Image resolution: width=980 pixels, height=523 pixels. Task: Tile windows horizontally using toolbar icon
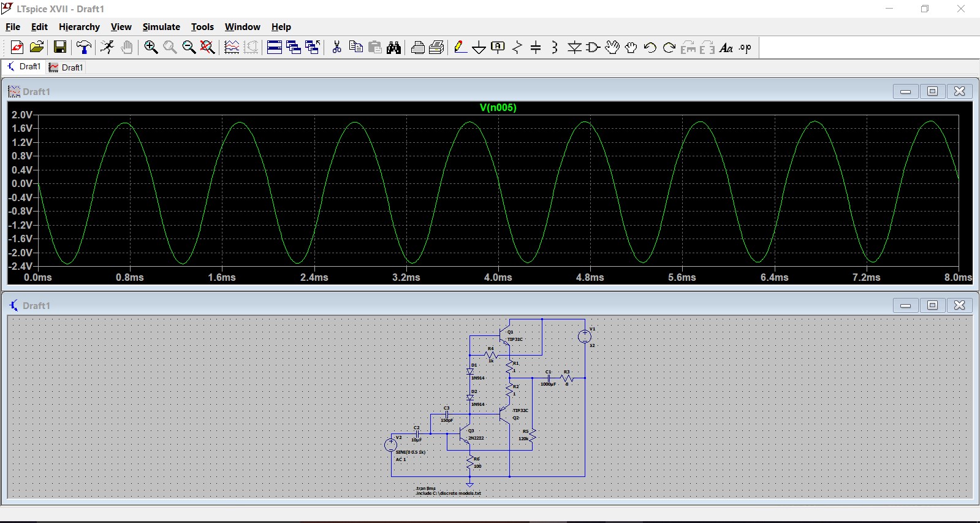click(275, 47)
